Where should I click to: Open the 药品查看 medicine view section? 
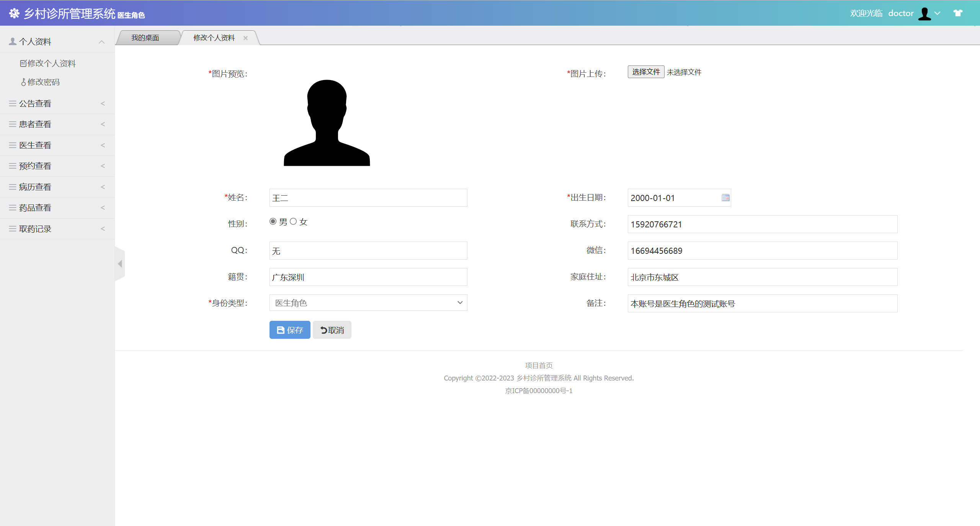35,207
